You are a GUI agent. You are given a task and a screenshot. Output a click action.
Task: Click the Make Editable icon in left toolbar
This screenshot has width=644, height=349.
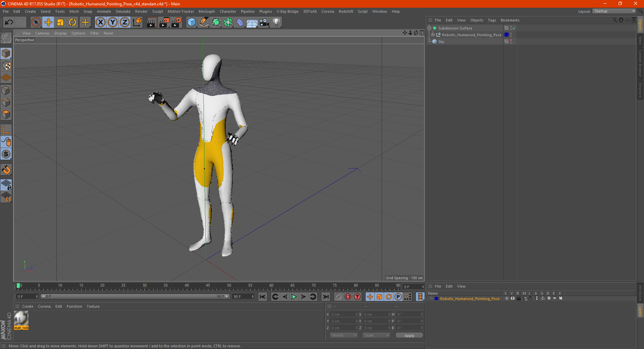pos(6,38)
